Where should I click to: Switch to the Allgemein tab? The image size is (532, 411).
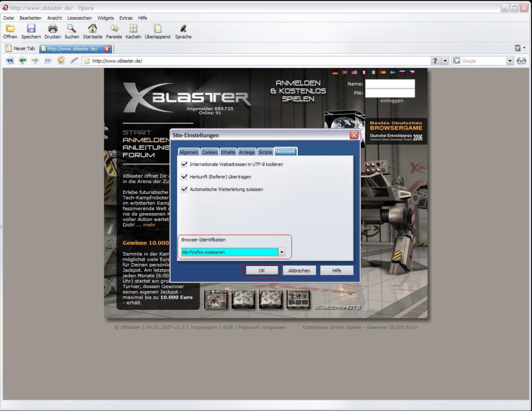[x=189, y=152]
